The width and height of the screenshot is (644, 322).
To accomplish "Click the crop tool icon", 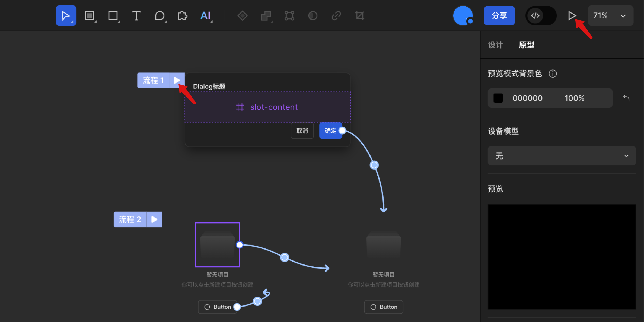I will point(360,16).
